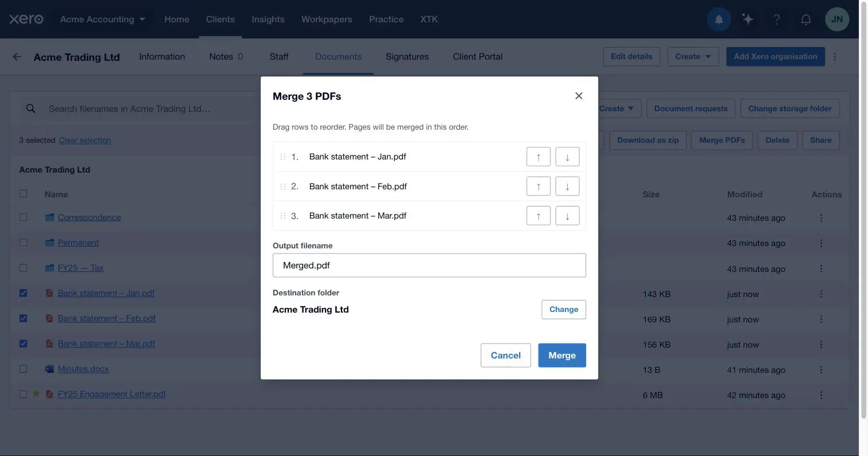Change the destination folder
This screenshot has height=456, width=868.
pos(564,309)
